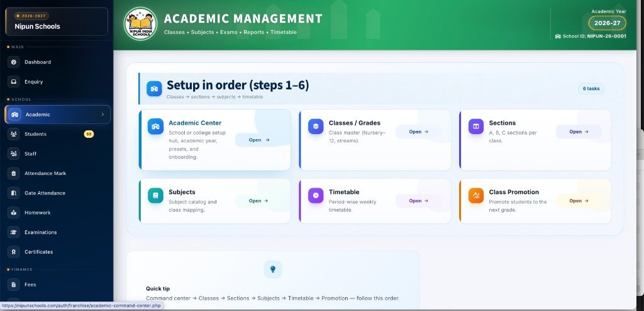Expand the Academic menu chevron
644x311 pixels.
103,115
